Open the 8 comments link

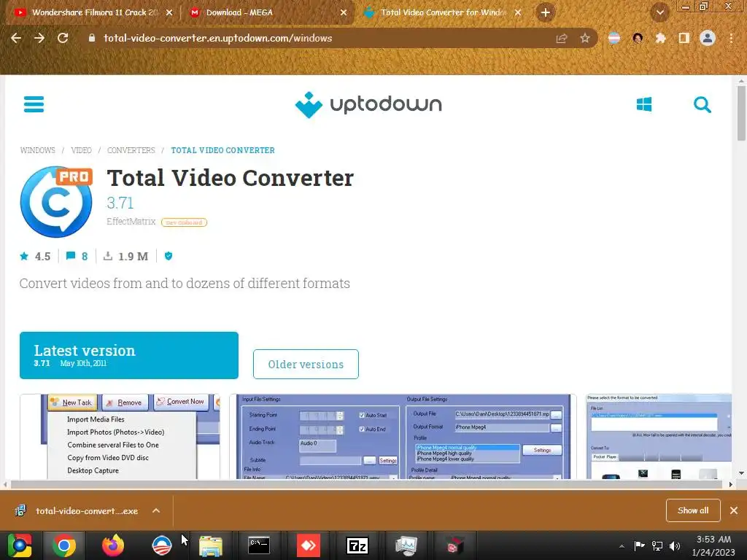coord(77,256)
